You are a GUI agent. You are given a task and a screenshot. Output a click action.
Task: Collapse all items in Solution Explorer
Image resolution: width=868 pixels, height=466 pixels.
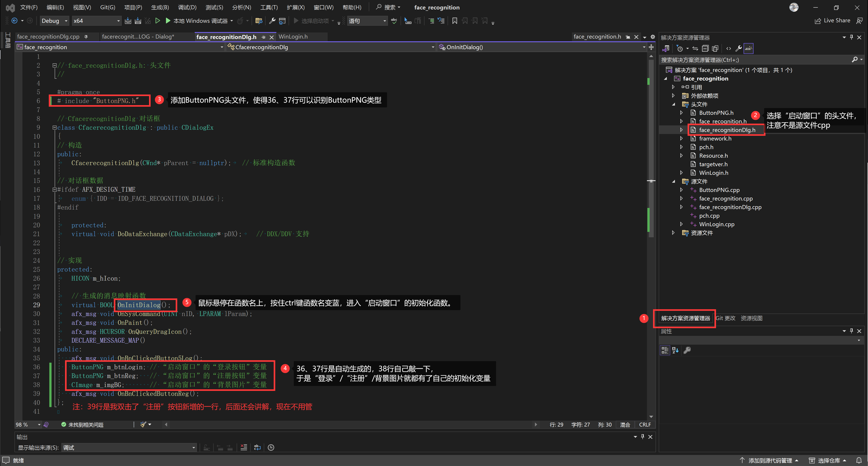tap(706, 49)
